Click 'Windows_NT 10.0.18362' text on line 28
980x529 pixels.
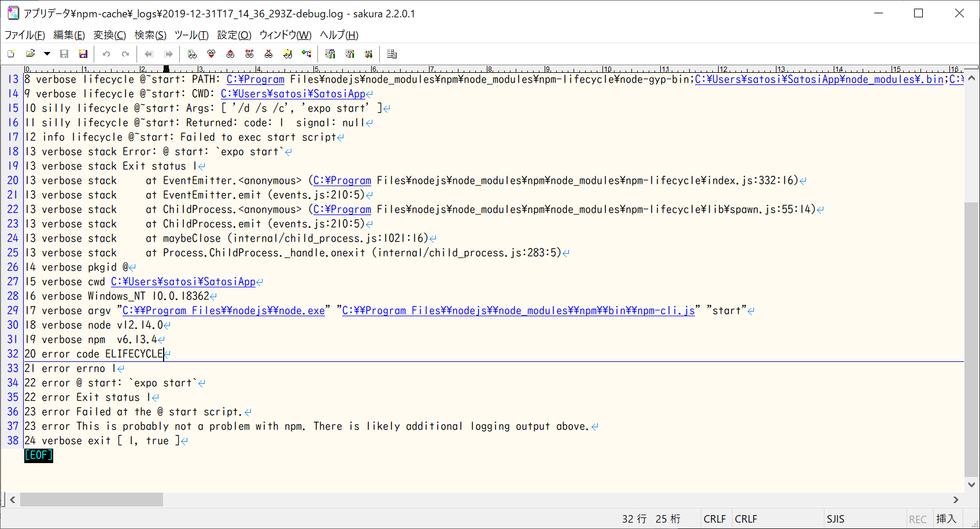(x=149, y=296)
